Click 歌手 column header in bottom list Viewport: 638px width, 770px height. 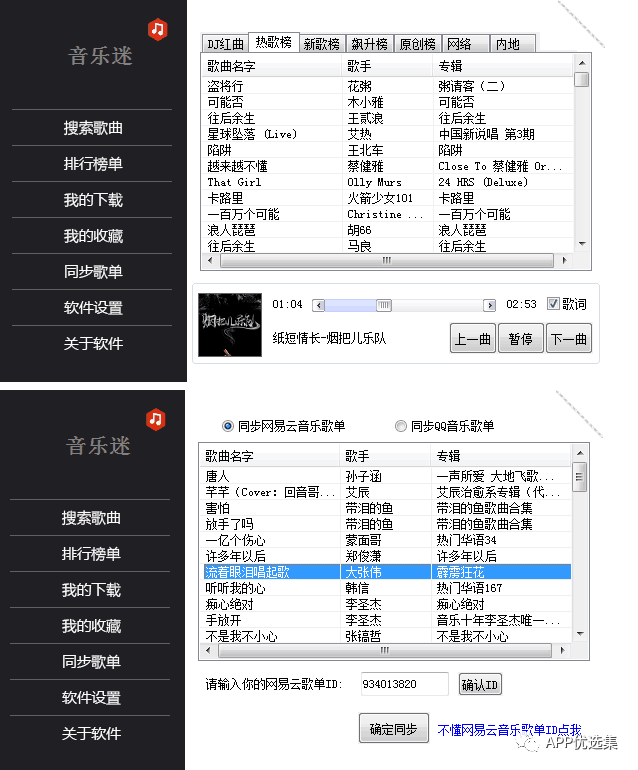tap(385, 456)
